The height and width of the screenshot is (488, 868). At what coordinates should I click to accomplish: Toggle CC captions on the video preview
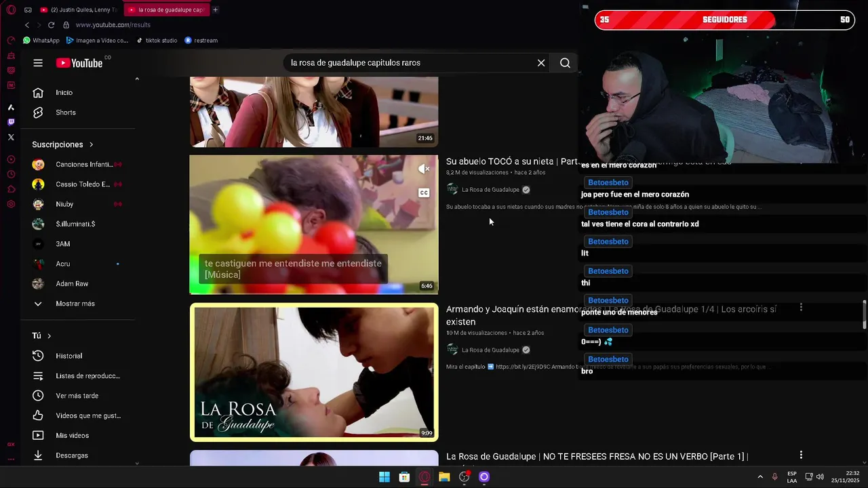click(x=424, y=192)
